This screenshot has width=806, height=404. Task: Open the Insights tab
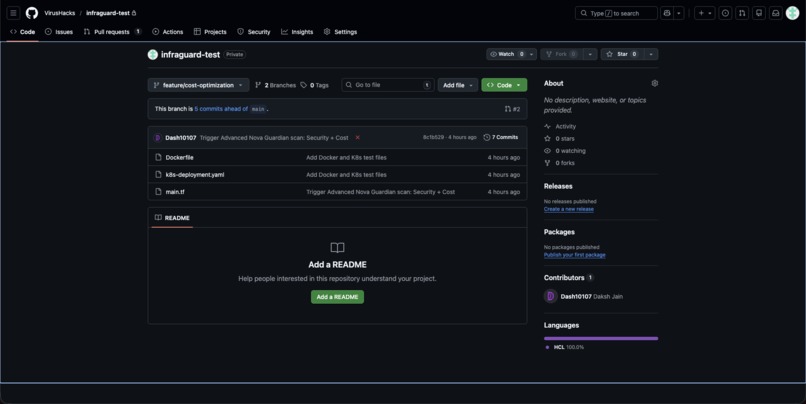coord(297,32)
